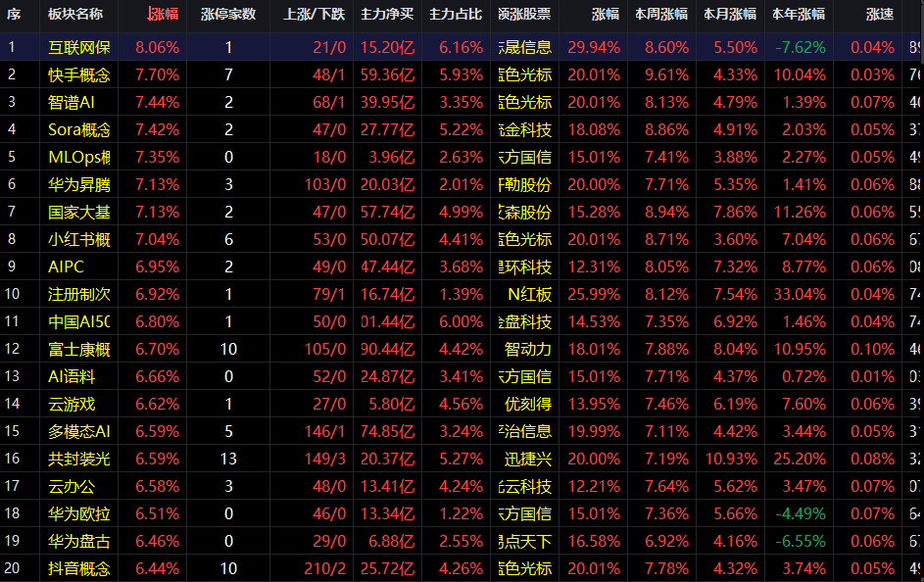Click the green -6.55% yearly change
Viewport: 924px width, 582px height.
pyautogui.click(x=801, y=541)
